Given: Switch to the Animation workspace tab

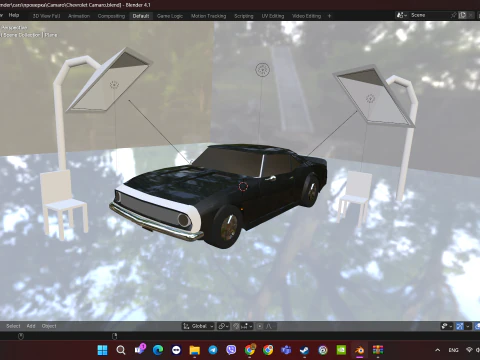Looking at the screenshot, I should click(x=79, y=16).
